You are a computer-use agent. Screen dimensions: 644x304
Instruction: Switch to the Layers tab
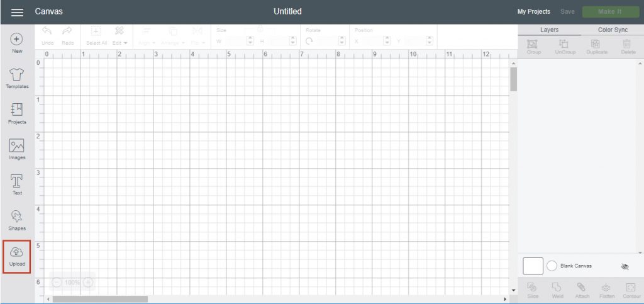click(549, 30)
